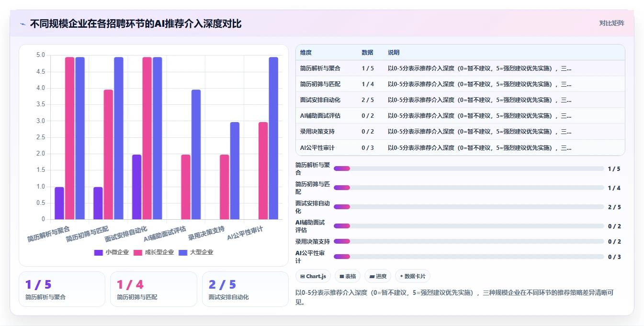Image resolution: width=644 pixels, height=326 pixels.
Task: Toggle the 大型企业 legend entry
Action: (x=195, y=252)
